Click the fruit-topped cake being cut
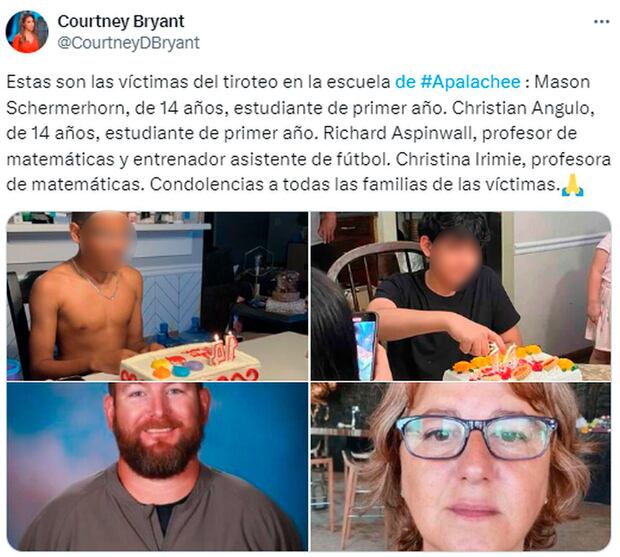This screenshot has height=557, width=620. [x=512, y=363]
